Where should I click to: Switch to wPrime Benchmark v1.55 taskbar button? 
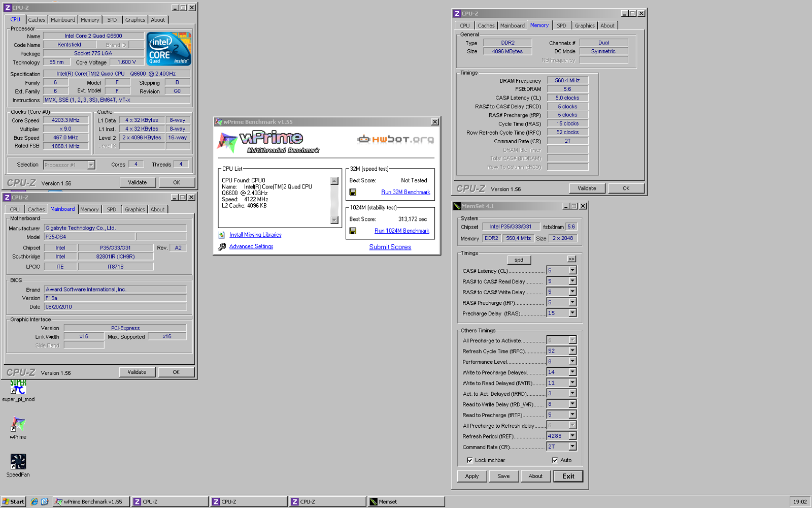click(91, 501)
